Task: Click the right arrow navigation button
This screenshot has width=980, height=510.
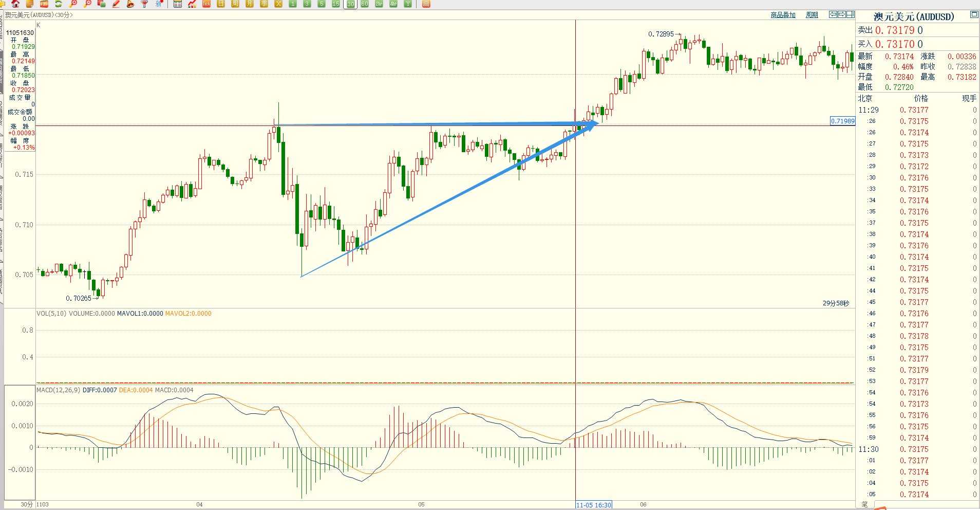Action: tap(842, 14)
